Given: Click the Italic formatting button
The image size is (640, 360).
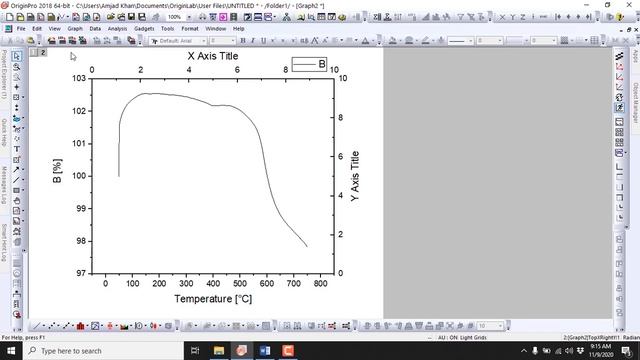Looking at the screenshot, I should pos(253,40).
